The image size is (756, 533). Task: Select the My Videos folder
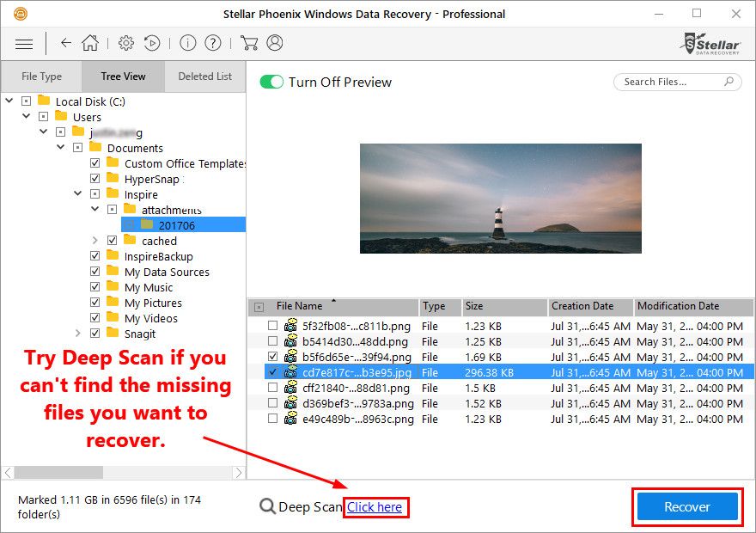coord(151,318)
